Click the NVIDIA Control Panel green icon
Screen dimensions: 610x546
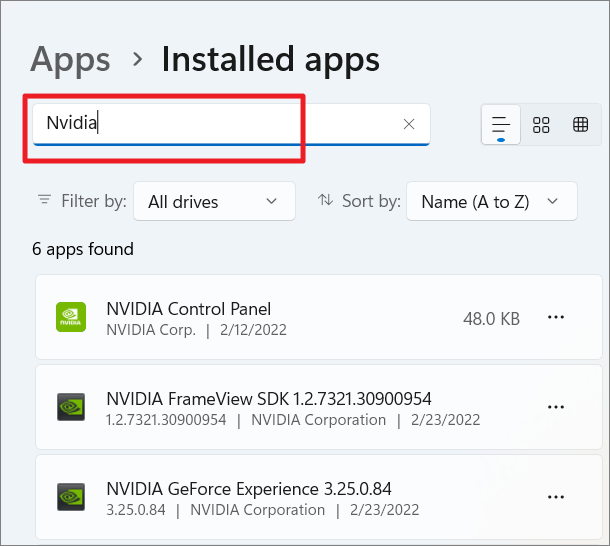71,317
